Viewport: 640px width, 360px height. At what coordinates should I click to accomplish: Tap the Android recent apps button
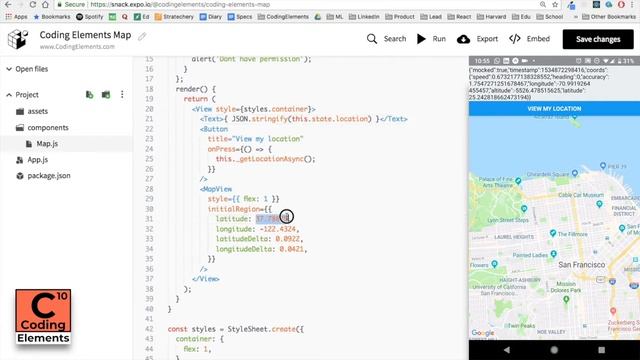601,350
